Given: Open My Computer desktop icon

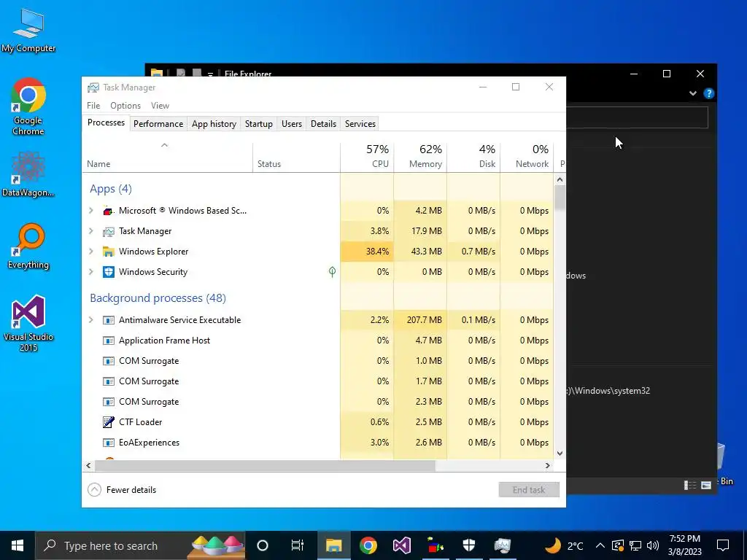Looking at the screenshot, I should click(28, 30).
